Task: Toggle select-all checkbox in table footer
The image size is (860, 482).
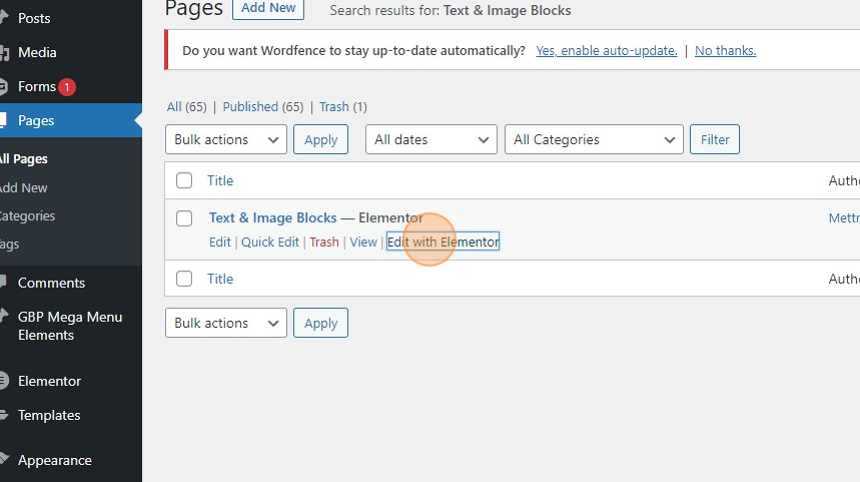Action: pyautogui.click(x=184, y=279)
